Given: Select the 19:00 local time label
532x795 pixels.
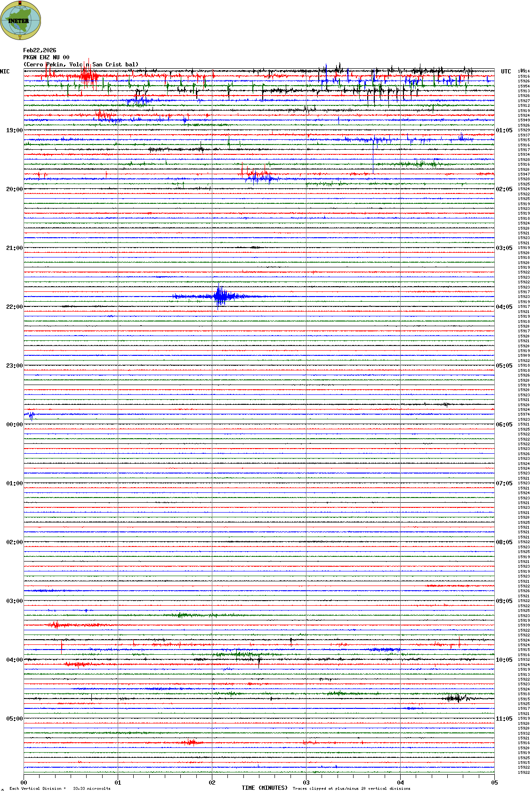Looking at the screenshot, I should tap(14, 130).
